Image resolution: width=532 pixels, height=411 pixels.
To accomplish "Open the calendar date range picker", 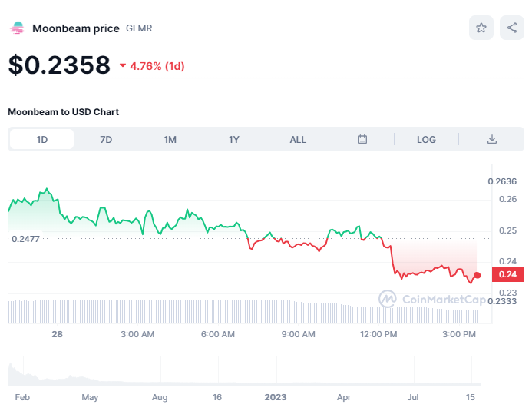I will click(x=362, y=139).
